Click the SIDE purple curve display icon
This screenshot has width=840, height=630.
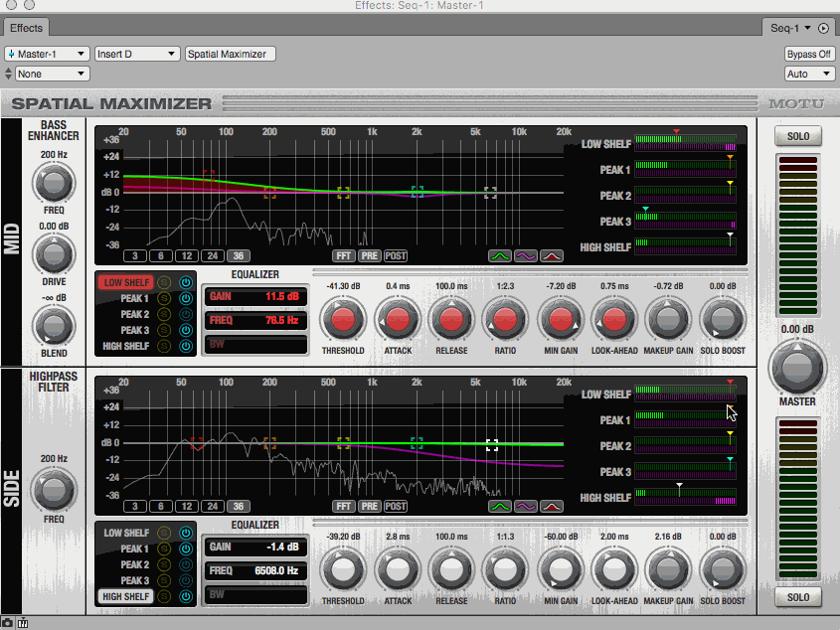pyautogui.click(x=526, y=506)
